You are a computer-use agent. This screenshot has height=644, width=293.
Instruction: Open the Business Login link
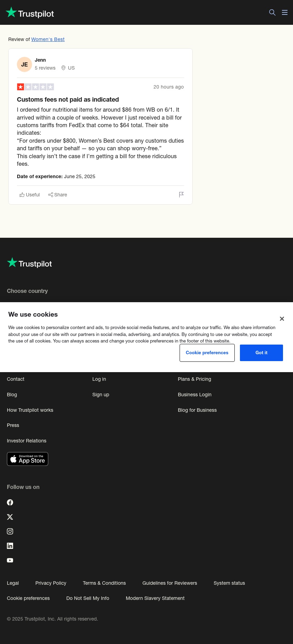point(195,395)
